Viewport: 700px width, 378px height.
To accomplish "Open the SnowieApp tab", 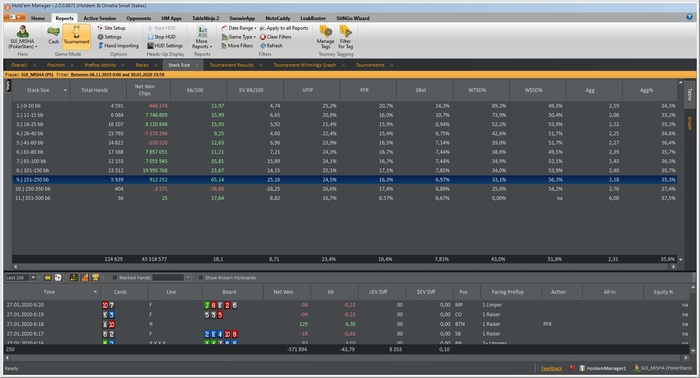I will pos(242,18).
